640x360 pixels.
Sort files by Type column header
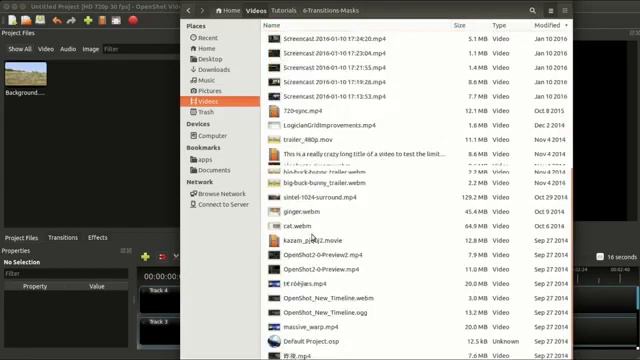[x=499, y=25]
